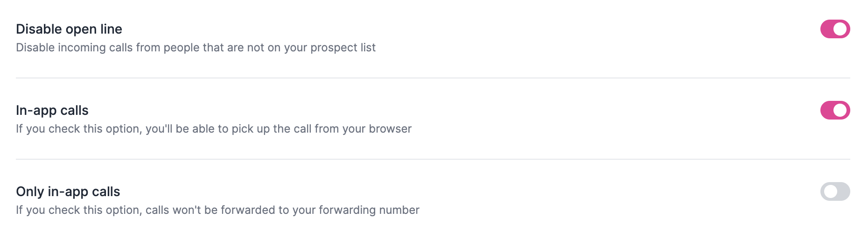
Task: Click the white knob on In-app calls switch
Action: pos(840,110)
